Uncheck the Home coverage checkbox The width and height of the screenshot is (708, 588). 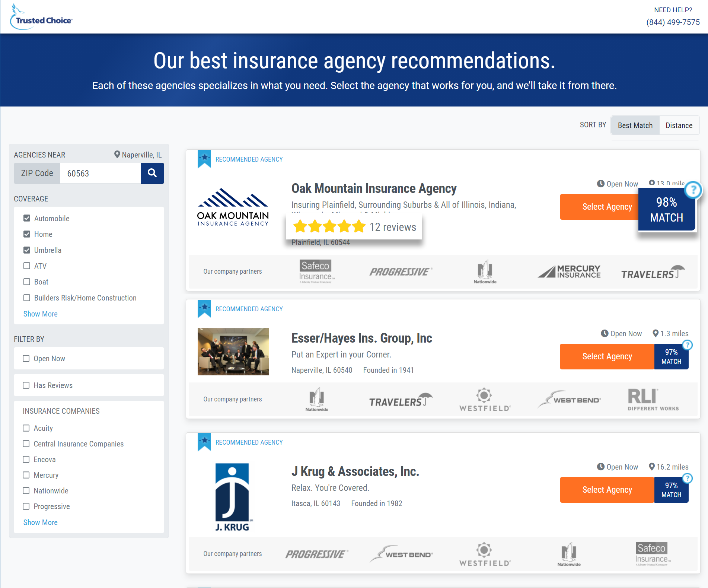(x=27, y=234)
